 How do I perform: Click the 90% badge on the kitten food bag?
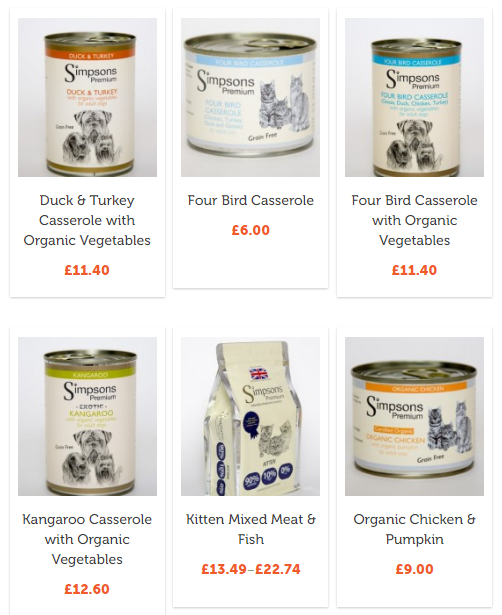pyautogui.click(x=251, y=480)
